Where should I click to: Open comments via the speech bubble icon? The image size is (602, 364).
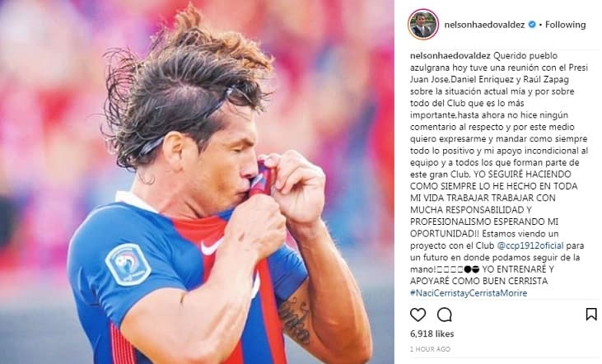[x=444, y=315]
